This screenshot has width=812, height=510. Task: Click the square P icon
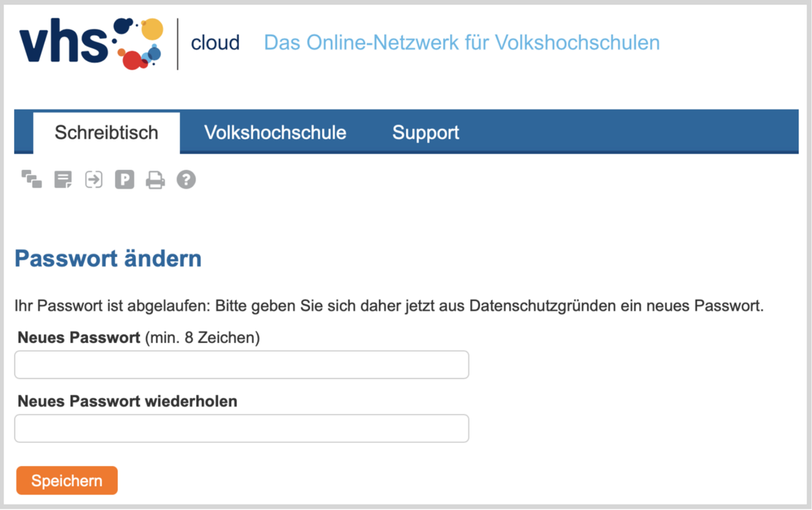click(x=125, y=180)
